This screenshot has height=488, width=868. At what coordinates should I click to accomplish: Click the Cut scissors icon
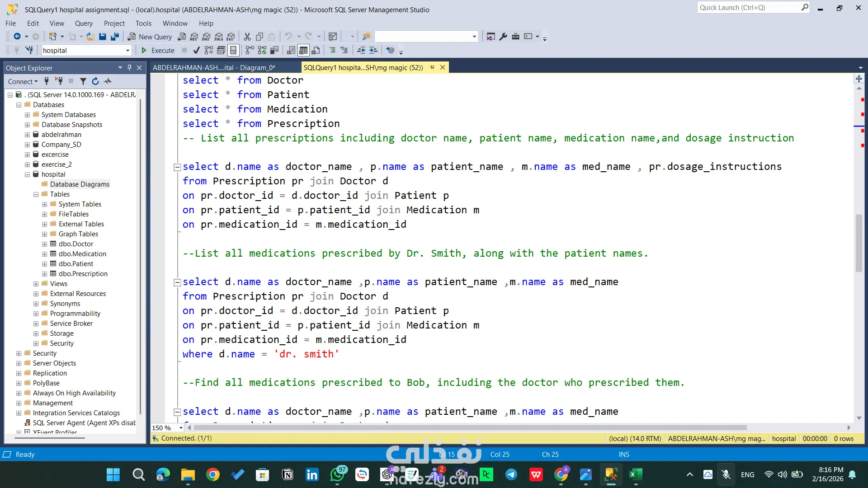pyautogui.click(x=247, y=37)
